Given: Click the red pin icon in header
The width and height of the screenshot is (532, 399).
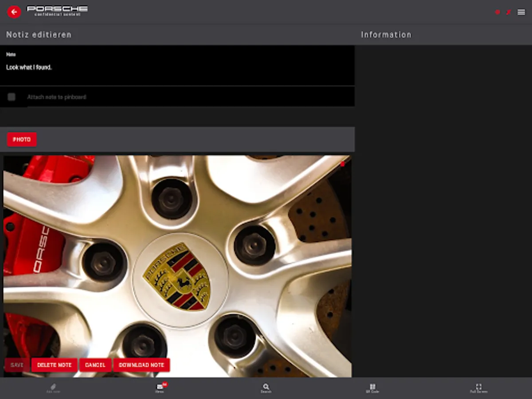Looking at the screenshot, I should tap(509, 12).
